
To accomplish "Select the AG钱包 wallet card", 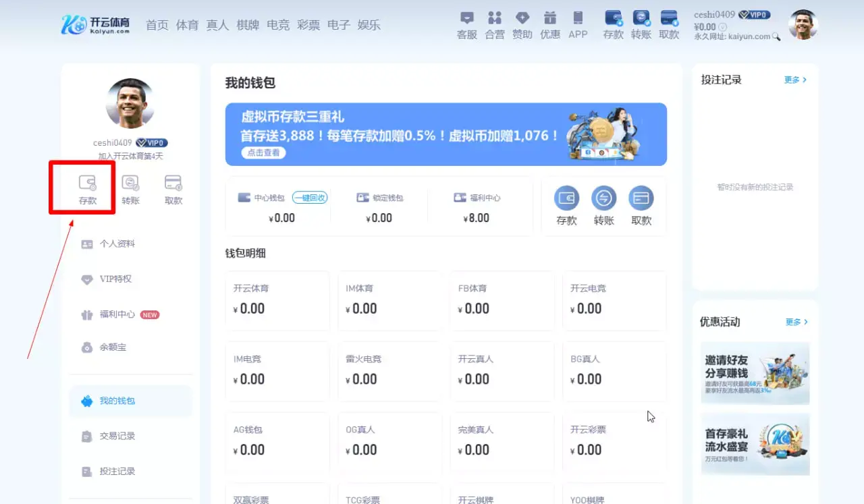I will point(277,442).
